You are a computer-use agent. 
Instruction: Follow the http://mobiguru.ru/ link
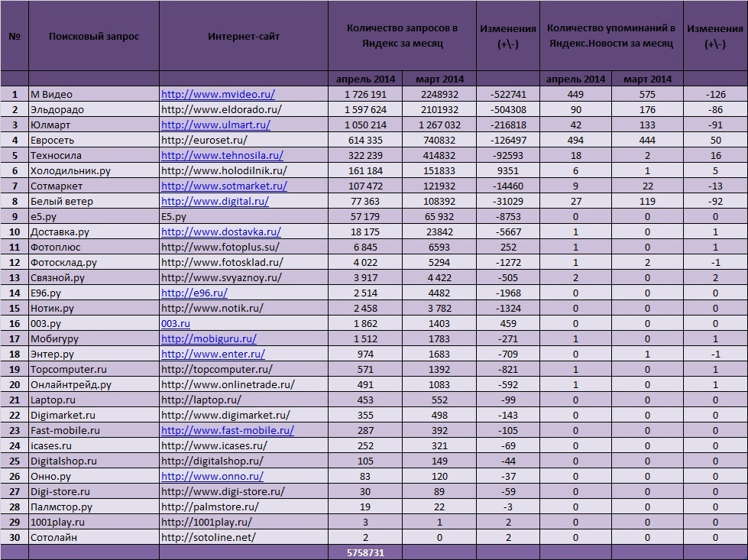point(209,338)
